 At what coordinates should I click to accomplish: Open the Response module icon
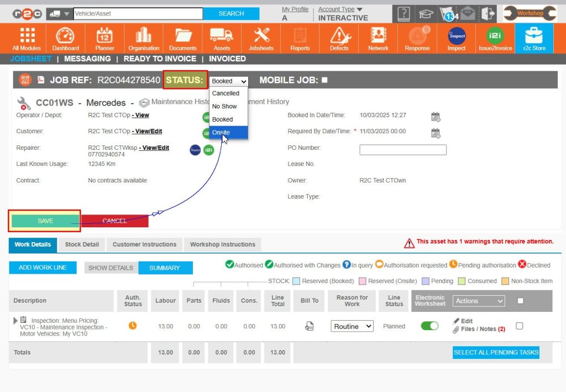tap(417, 38)
